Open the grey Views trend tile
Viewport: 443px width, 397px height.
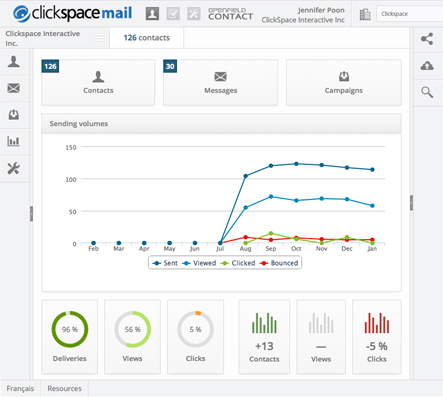(321, 337)
